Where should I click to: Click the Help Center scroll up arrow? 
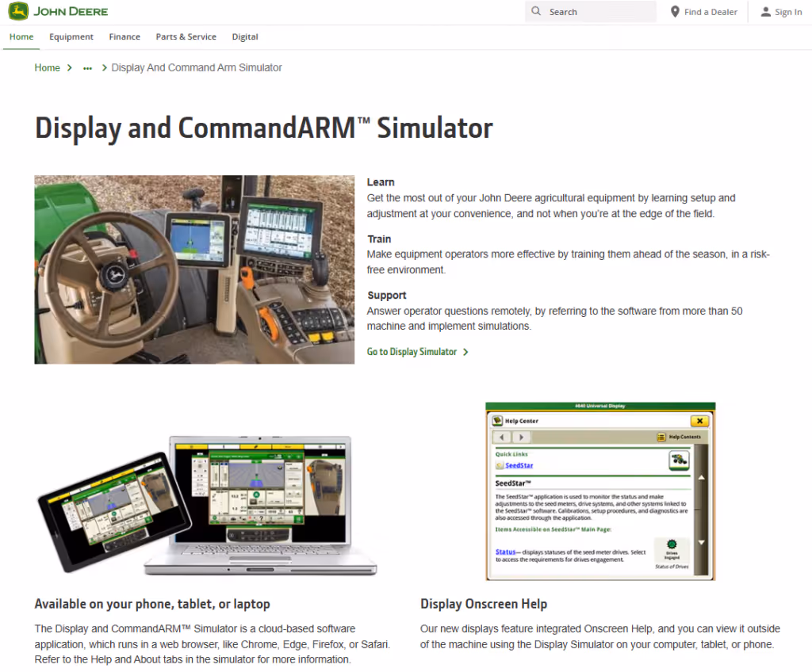point(701,477)
